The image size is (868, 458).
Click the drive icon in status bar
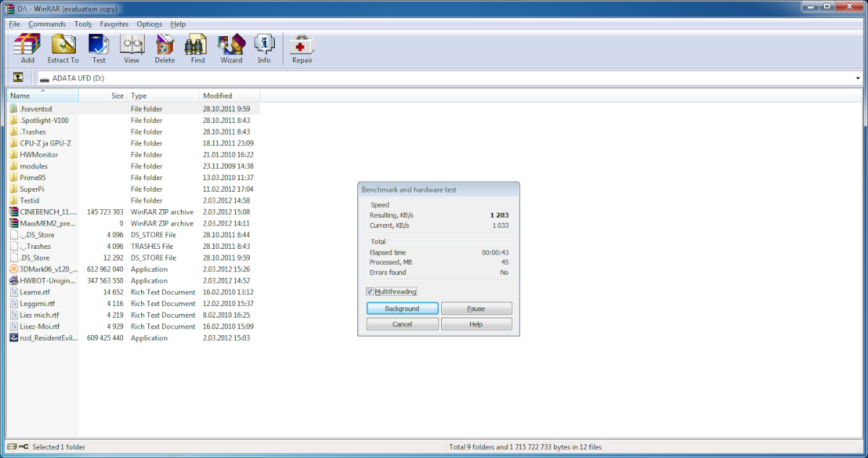point(13,447)
